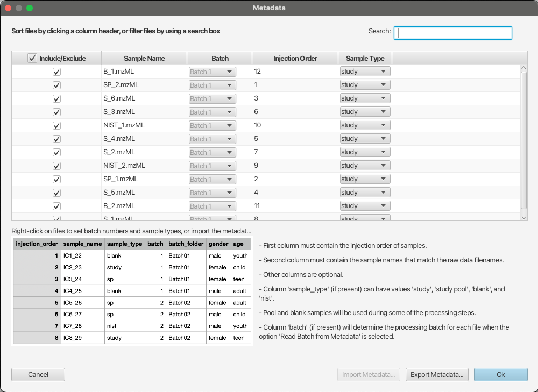Screen dimensions: 538x392
Task: Sort files by the Sample Name header
Action: tap(144, 58)
